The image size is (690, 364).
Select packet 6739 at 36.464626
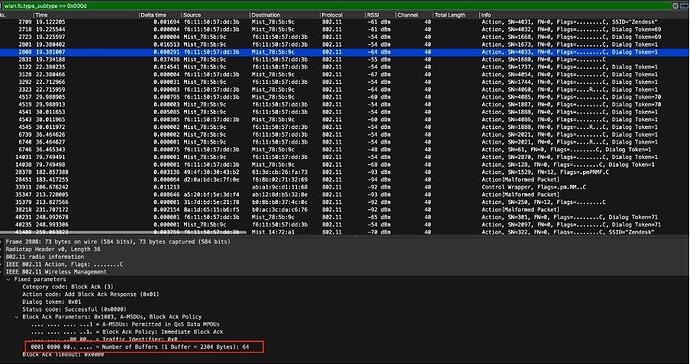345,134
